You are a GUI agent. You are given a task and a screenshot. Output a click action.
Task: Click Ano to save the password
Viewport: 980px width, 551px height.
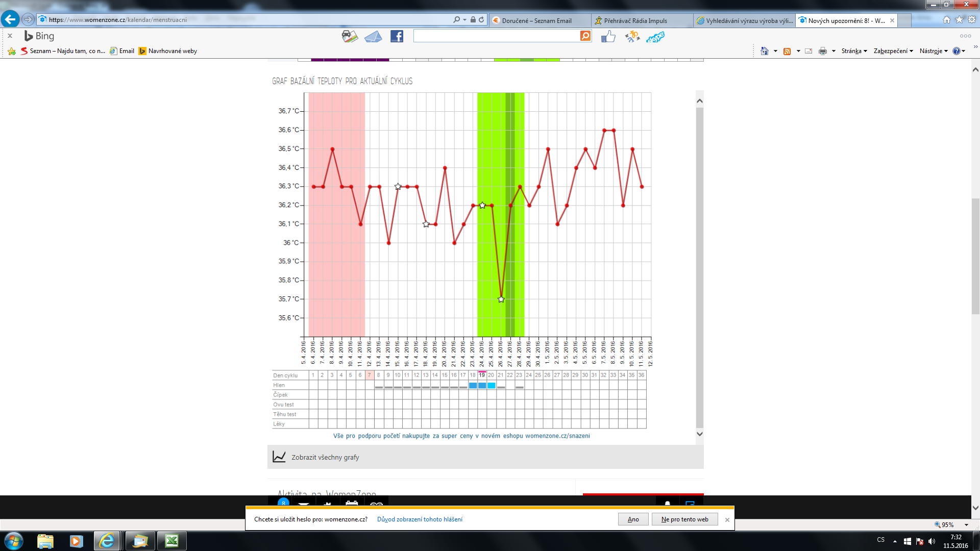click(633, 519)
